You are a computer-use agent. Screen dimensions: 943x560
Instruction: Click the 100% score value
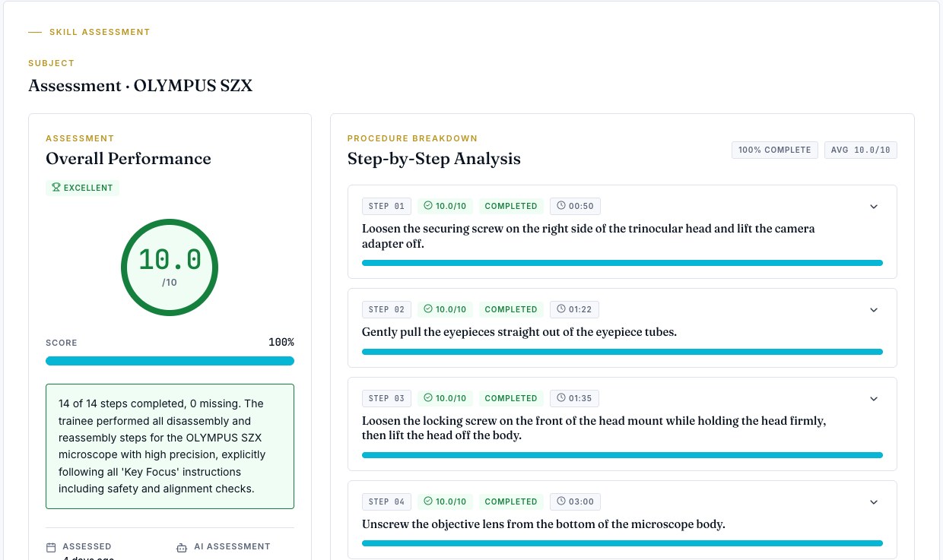point(281,343)
